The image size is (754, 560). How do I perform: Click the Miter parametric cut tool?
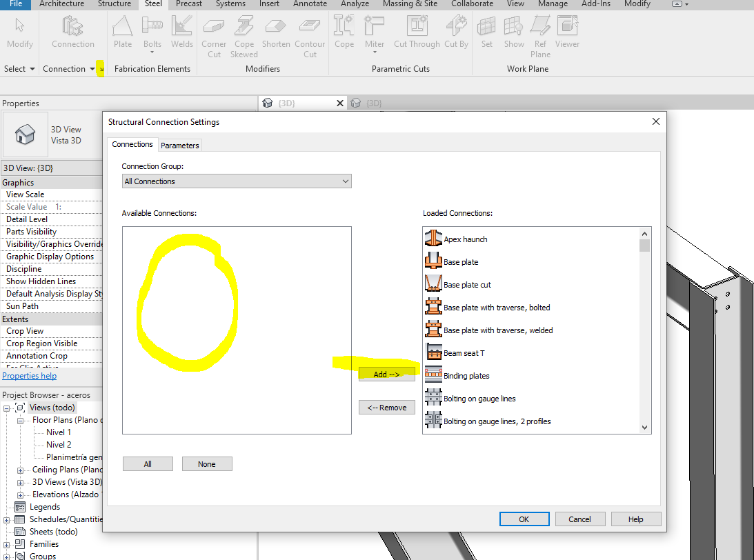pos(375,32)
